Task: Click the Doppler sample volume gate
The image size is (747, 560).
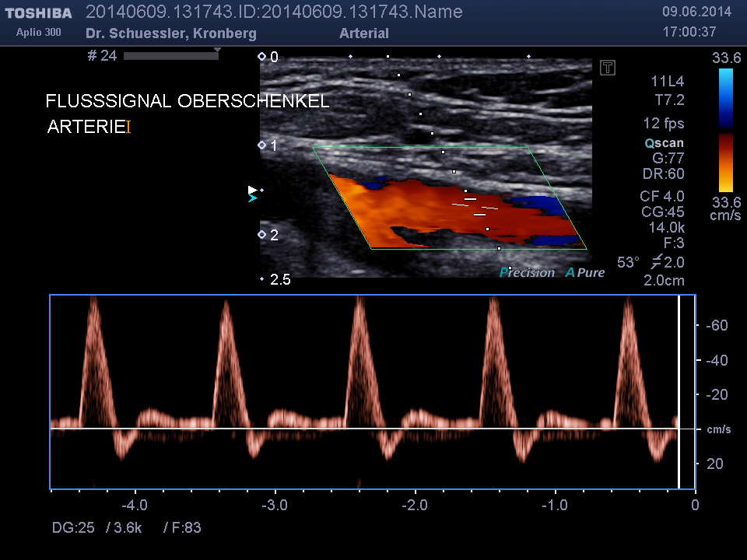Action: click(x=475, y=206)
